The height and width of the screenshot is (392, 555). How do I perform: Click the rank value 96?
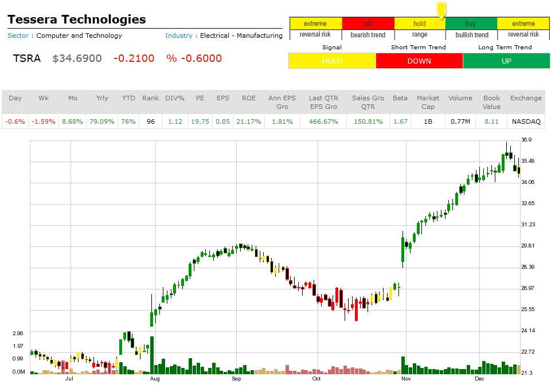pyautogui.click(x=151, y=121)
